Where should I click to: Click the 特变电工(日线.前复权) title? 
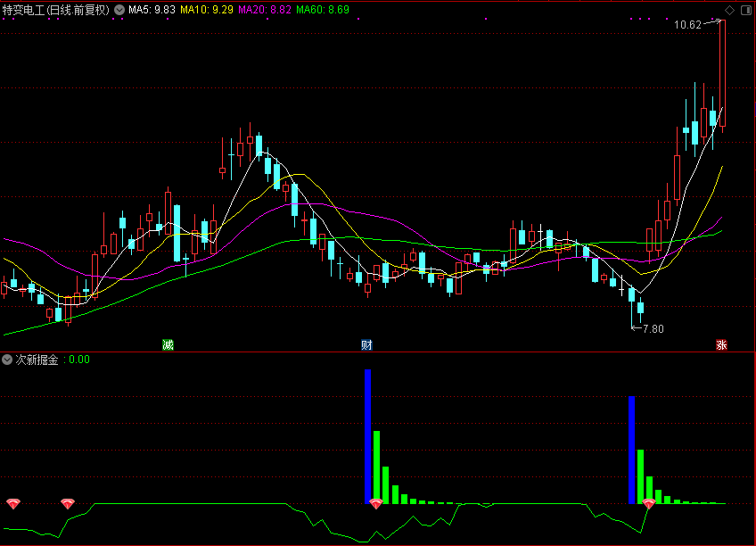(x=56, y=10)
